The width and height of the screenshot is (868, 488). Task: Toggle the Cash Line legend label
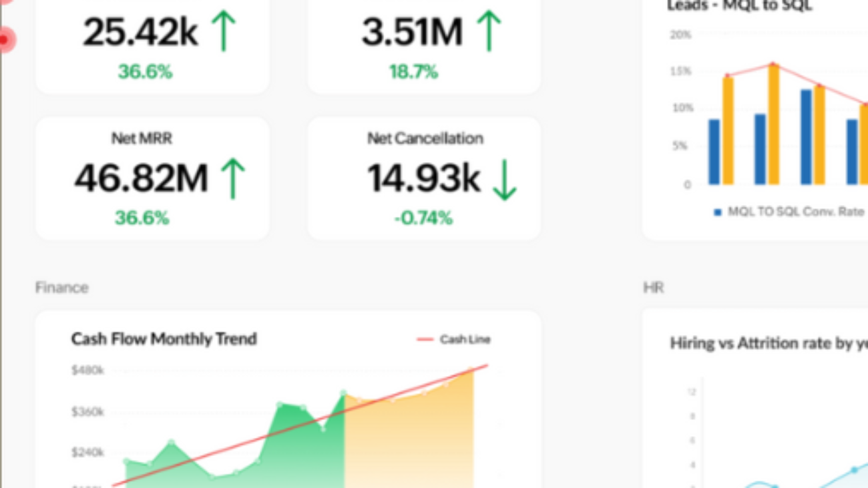[x=465, y=339]
